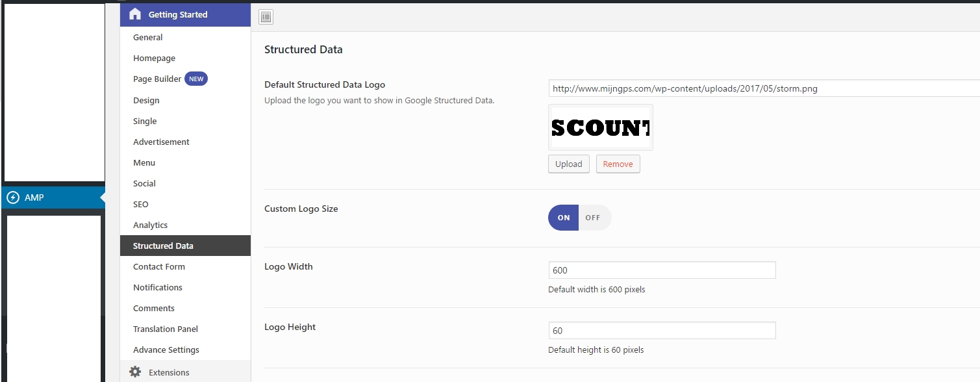
Task: Open the Notifications settings page
Action: tap(157, 287)
